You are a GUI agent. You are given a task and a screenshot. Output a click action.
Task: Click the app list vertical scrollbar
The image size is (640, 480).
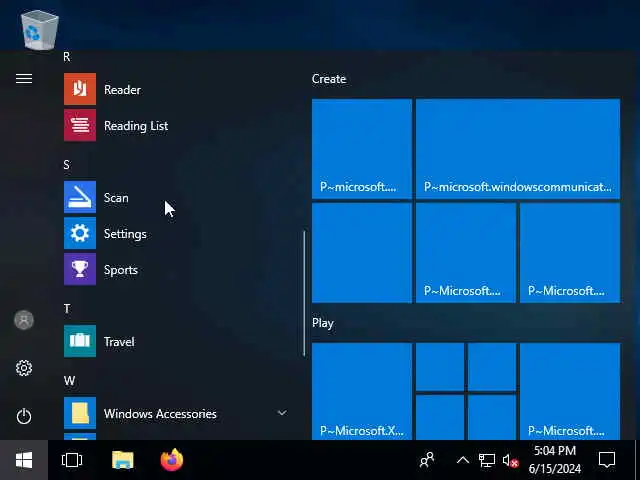click(304, 293)
